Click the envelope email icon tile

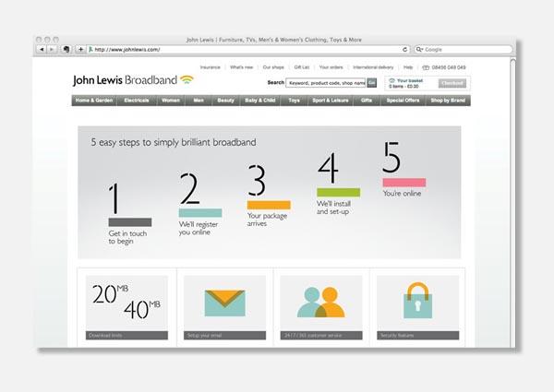coord(224,303)
